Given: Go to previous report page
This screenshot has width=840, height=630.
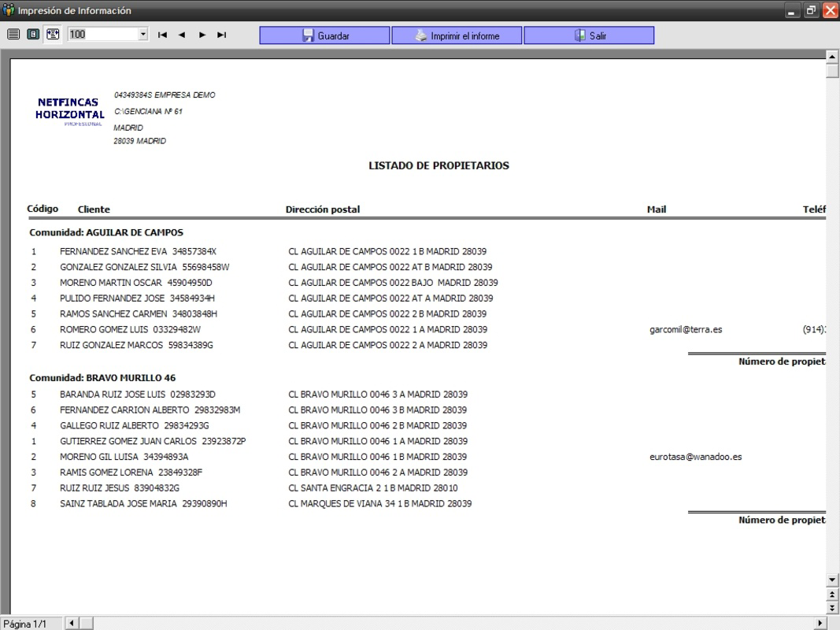Looking at the screenshot, I should pos(182,35).
